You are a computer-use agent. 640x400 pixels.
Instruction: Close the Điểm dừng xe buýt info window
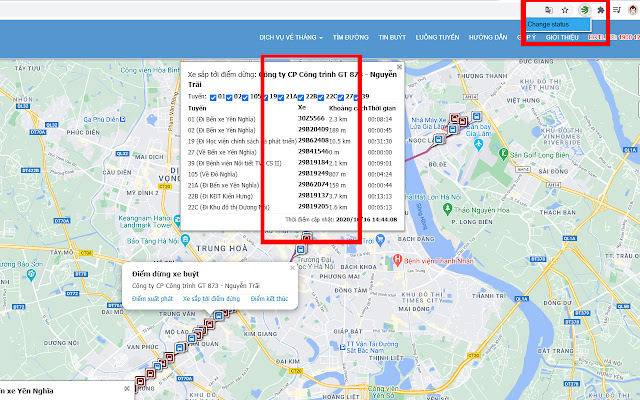pyautogui.click(x=292, y=268)
